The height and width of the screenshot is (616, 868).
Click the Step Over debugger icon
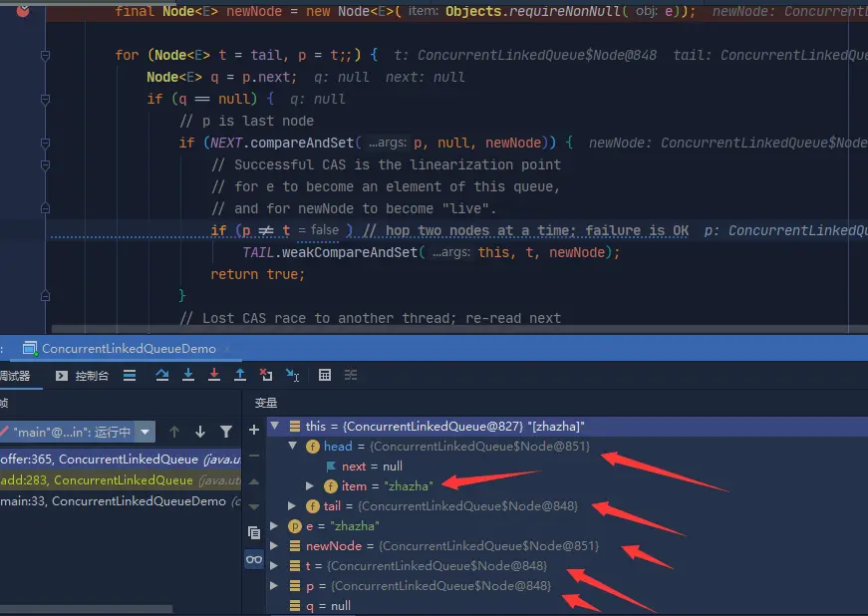tap(162, 375)
